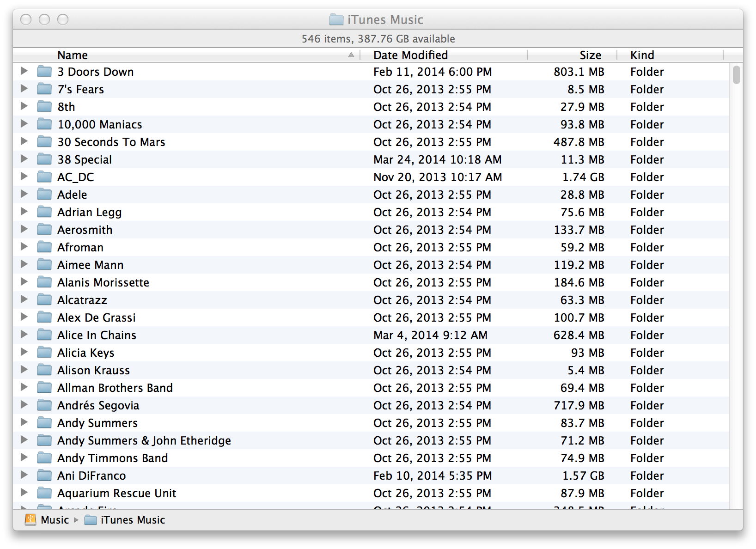Click the 5.4 MB size of Alison Krauss
The height and width of the screenshot is (549, 756).
[x=586, y=370]
